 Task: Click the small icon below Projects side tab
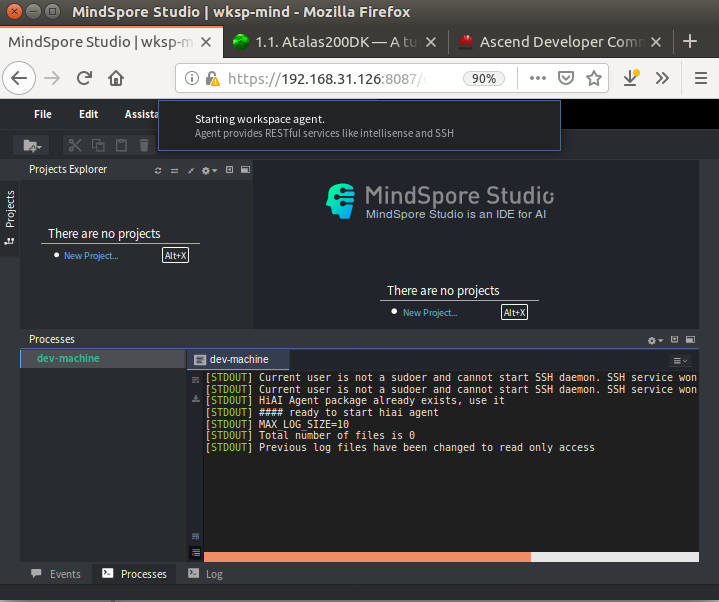tap(10, 241)
